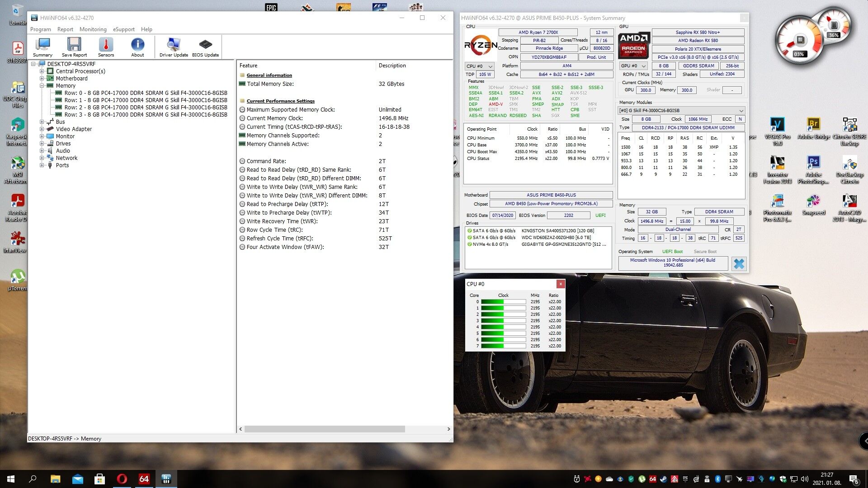Open Citroen SEDRE Backup desktop icon

pos(849,131)
